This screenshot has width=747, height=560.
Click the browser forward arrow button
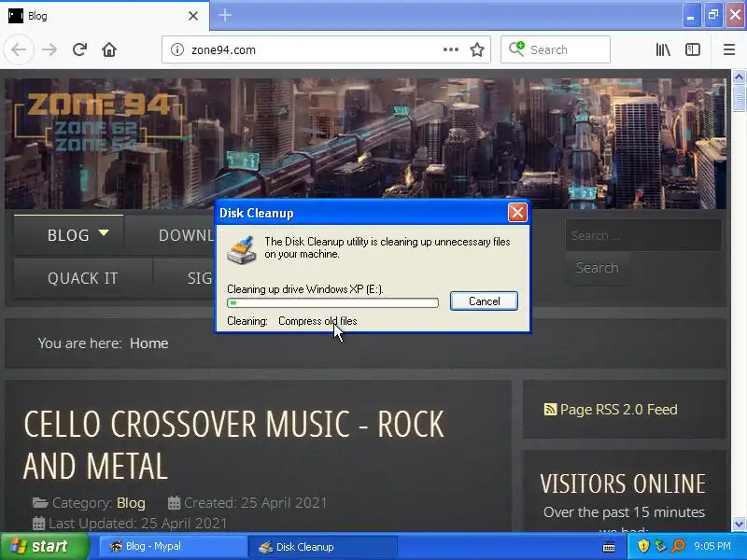click(49, 49)
